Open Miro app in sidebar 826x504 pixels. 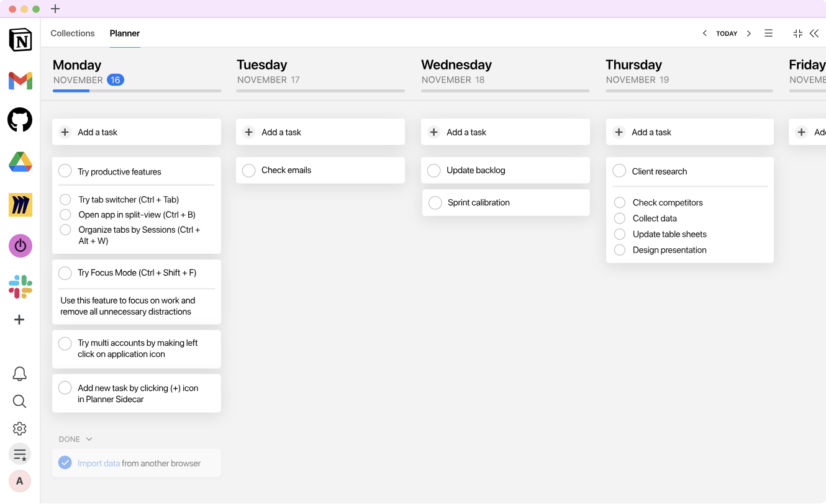coord(20,205)
